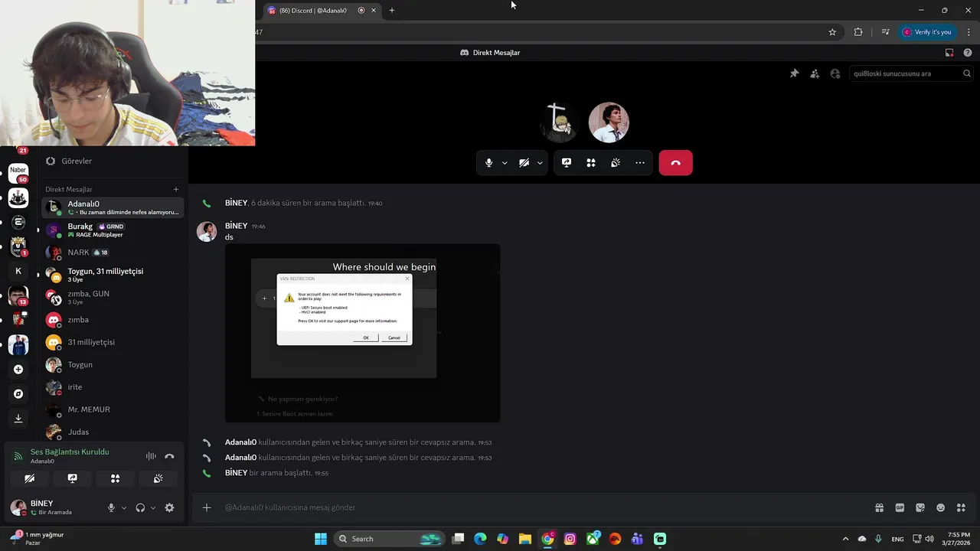Show user profile icon in header
This screenshot has width=980, height=551.
(x=835, y=73)
